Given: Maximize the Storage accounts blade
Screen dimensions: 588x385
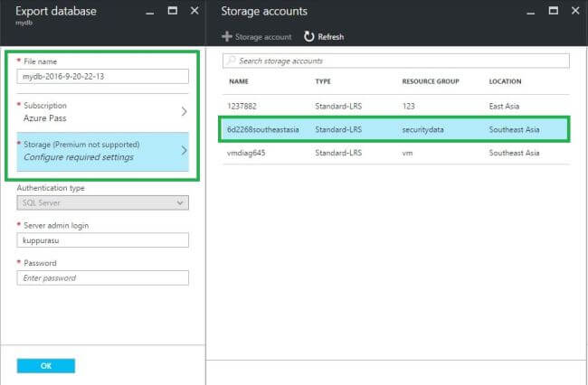Looking at the screenshot, I should tap(551, 12).
